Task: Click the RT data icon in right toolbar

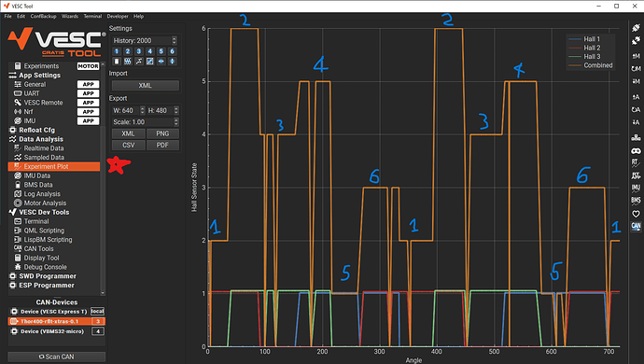Action: [x=636, y=162]
